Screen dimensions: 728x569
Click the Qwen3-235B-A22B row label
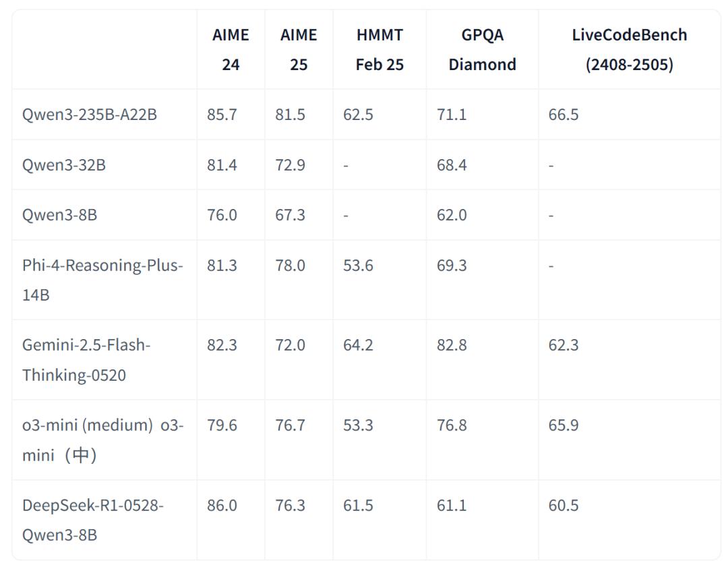coord(90,115)
